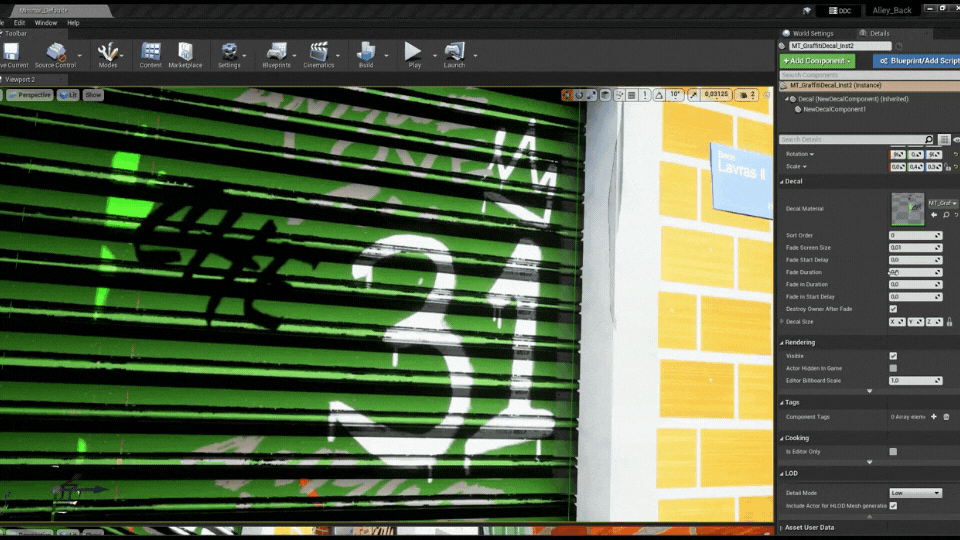Click the Sort Order value field
The width and height of the screenshot is (960, 540).
pyautogui.click(x=915, y=236)
